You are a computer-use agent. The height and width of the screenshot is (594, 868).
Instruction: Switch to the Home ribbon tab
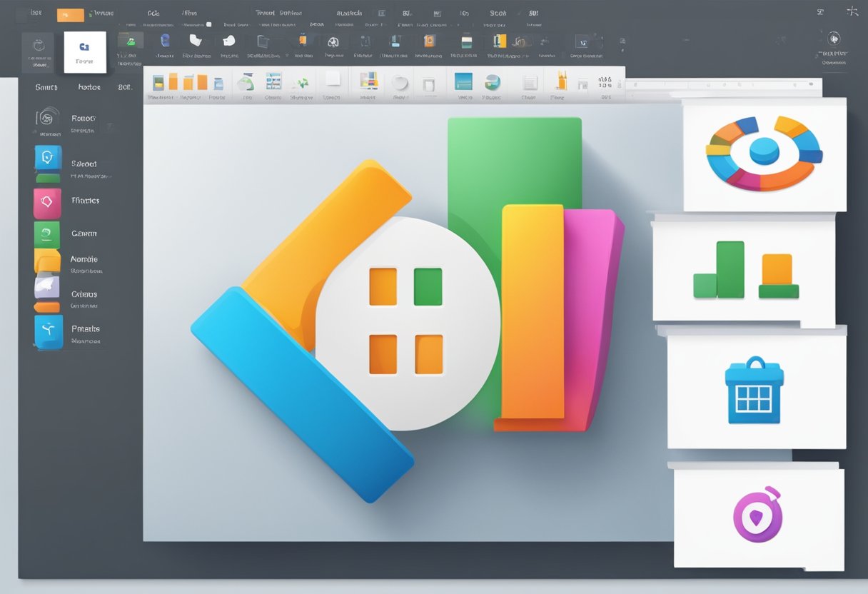point(89,86)
